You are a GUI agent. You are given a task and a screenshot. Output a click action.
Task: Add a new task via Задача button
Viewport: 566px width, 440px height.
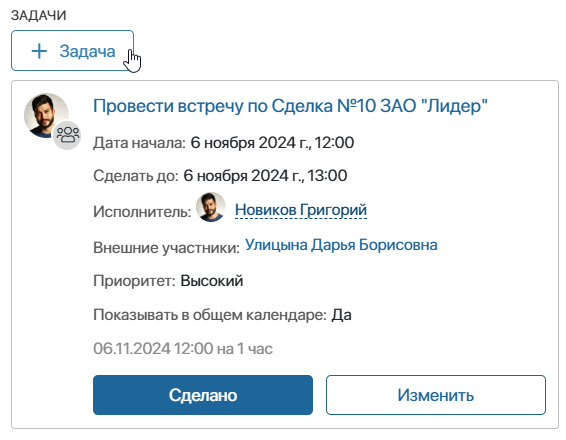(x=73, y=51)
